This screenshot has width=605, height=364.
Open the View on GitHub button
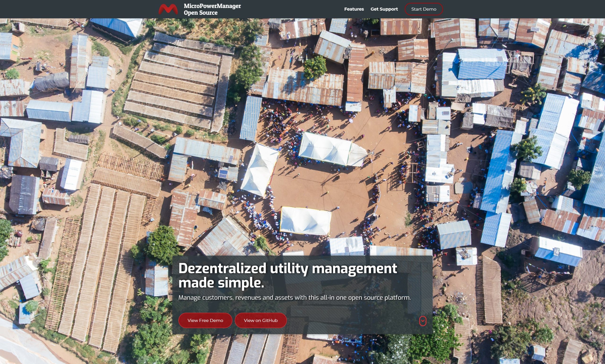coord(260,320)
